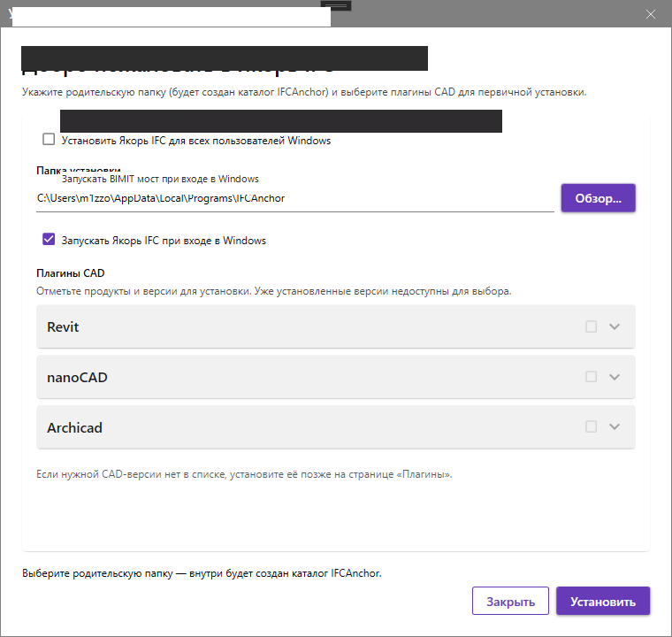The width and height of the screenshot is (672, 637).
Task: Click the hint about страница «Плагины»
Action: pyautogui.click(x=244, y=474)
